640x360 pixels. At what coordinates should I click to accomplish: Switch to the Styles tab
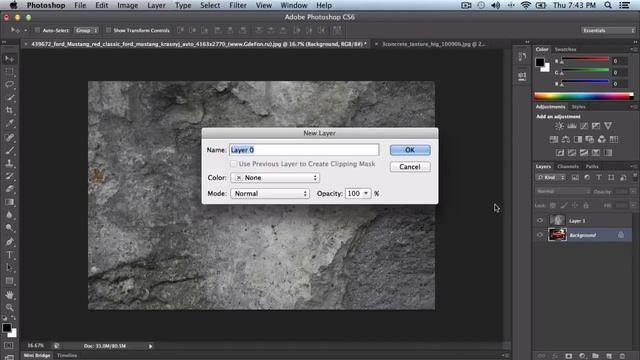click(x=578, y=107)
